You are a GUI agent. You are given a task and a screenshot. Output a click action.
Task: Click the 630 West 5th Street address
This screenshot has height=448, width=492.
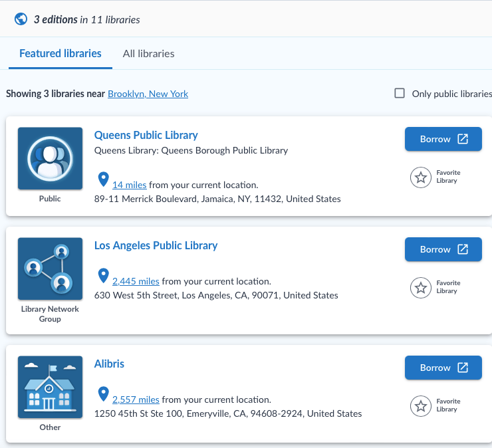[216, 295]
